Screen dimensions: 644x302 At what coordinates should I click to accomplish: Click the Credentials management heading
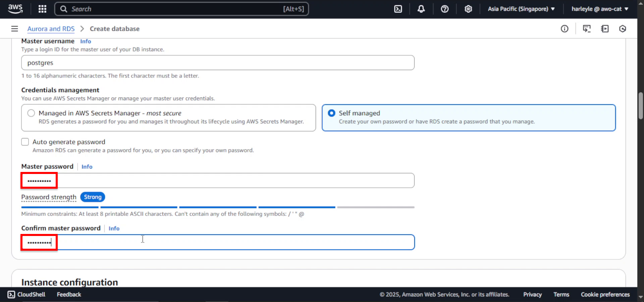[60, 90]
